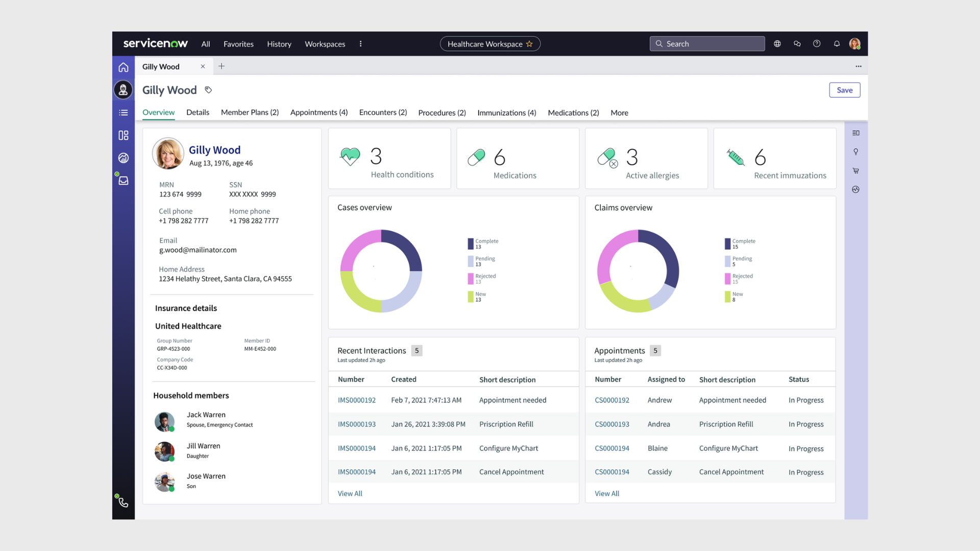Select History in the top menu
980x551 pixels.
279,44
